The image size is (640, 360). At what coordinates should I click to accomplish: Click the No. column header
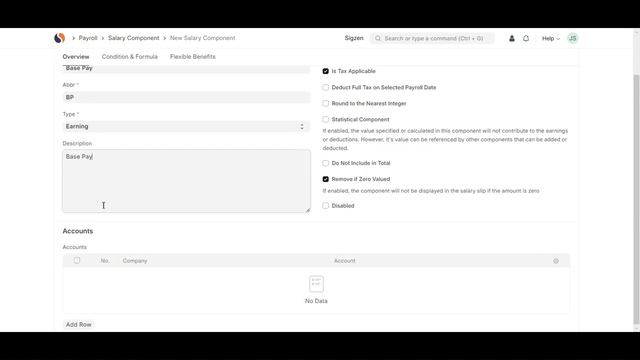pyautogui.click(x=105, y=261)
